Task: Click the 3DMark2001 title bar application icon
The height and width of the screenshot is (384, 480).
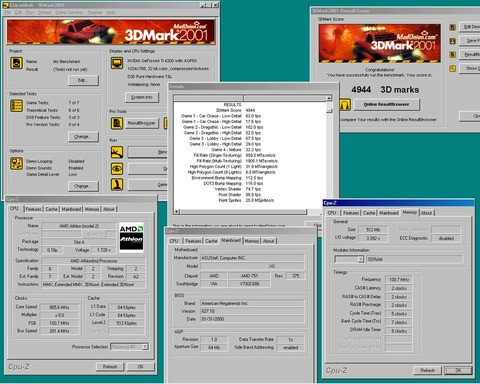Action: [6, 5]
